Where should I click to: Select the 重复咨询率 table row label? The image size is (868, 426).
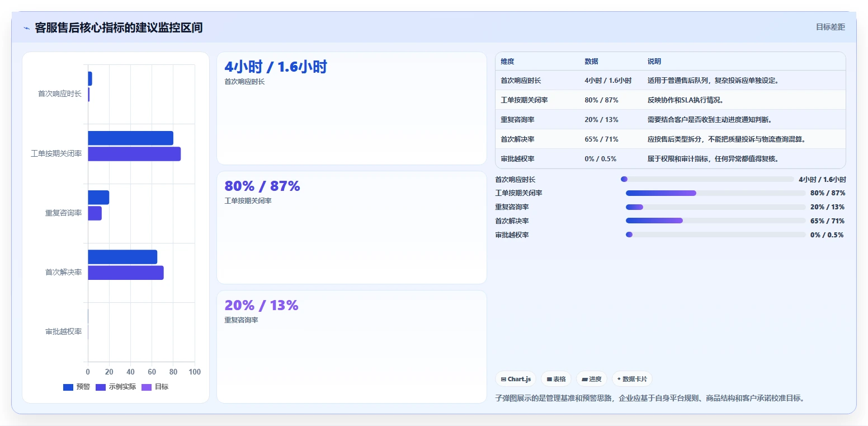click(517, 120)
